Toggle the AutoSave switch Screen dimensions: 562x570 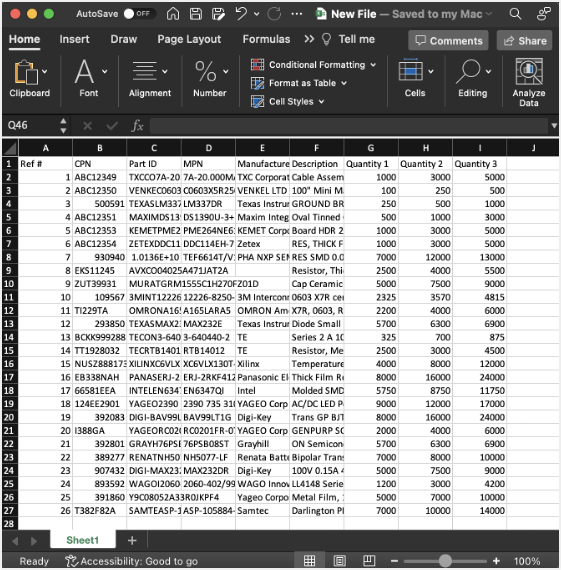pyautogui.click(x=139, y=14)
